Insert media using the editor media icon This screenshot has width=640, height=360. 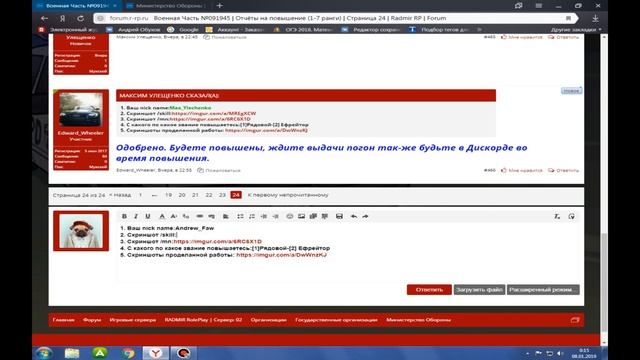tap(313, 216)
